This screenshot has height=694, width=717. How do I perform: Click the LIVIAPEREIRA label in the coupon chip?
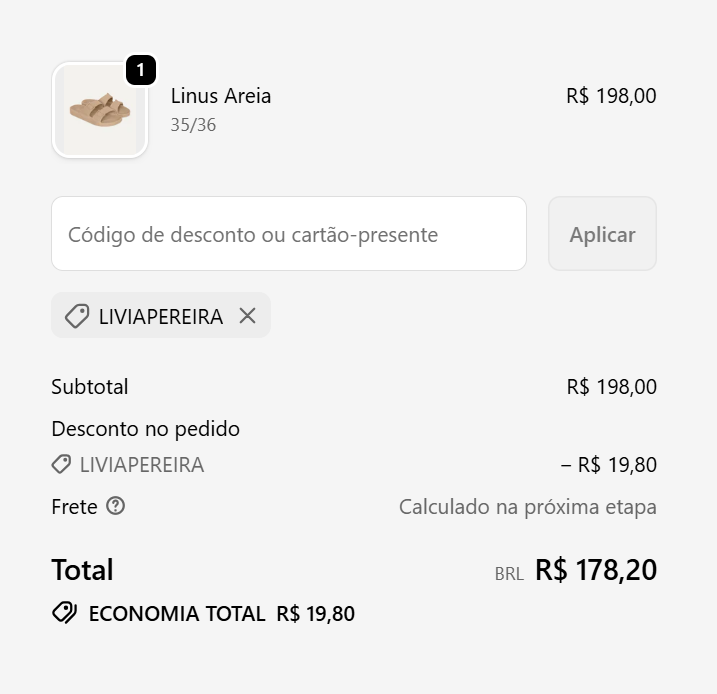[160, 317]
